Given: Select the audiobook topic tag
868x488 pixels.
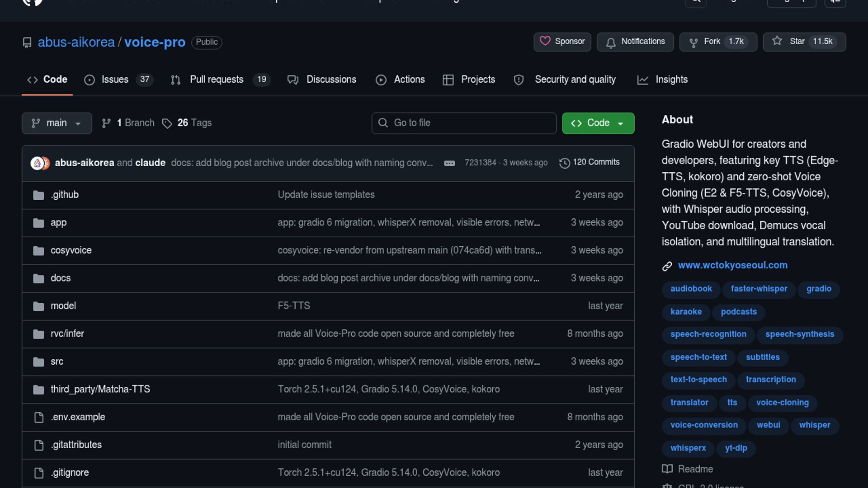Looking at the screenshot, I should coord(691,289).
